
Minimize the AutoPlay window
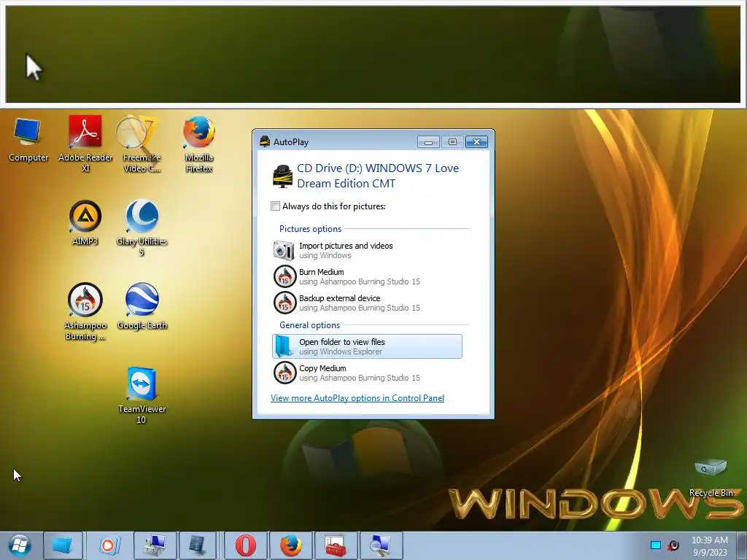click(427, 142)
